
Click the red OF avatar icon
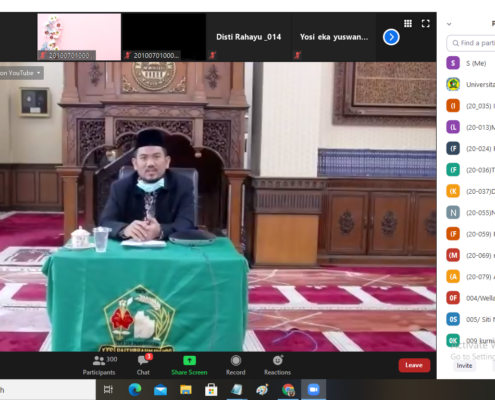(453, 298)
